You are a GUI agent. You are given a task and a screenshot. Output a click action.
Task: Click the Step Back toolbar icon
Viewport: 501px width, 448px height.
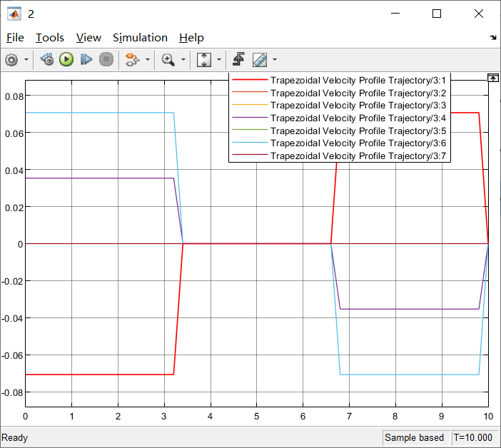(47, 60)
